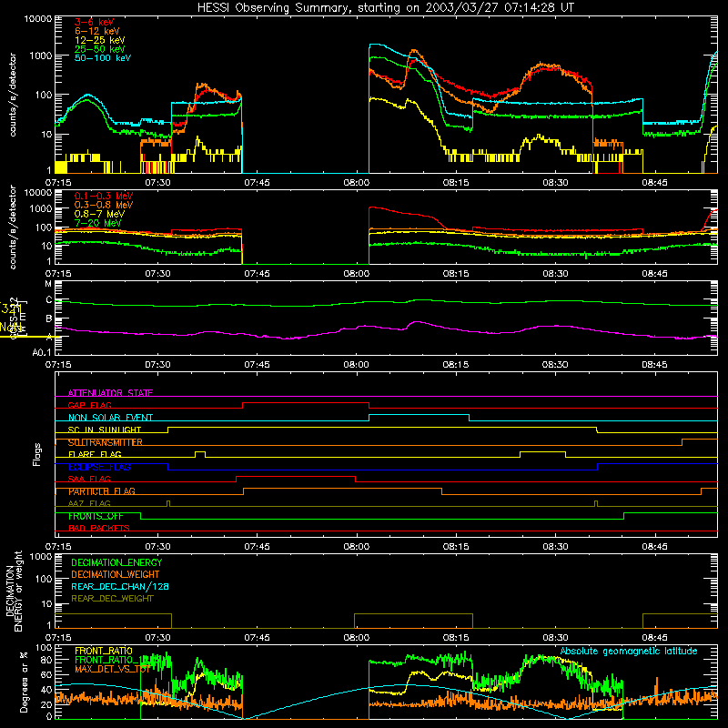Click 08:00 tick label under top keV panel

click(x=357, y=183)
